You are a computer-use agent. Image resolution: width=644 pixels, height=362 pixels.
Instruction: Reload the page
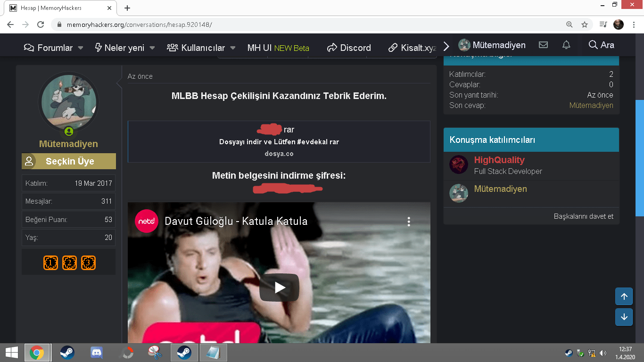[x=41, y=25]
